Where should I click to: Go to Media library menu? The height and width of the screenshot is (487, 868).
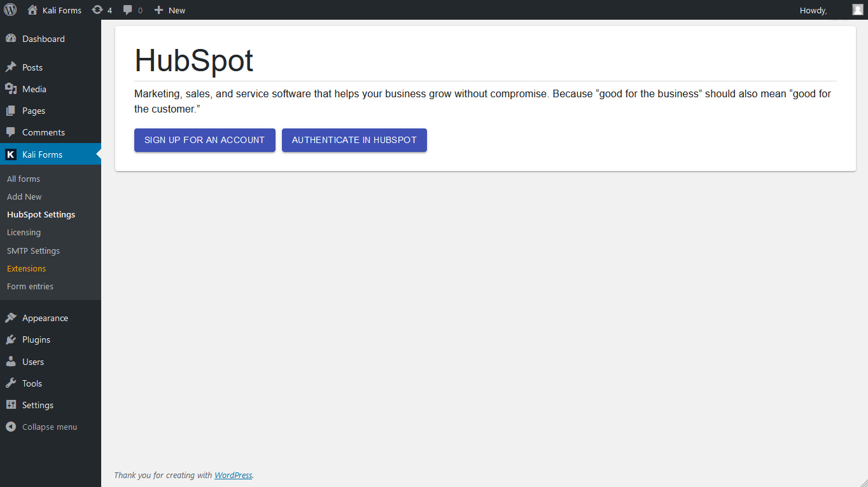[34, 89]
